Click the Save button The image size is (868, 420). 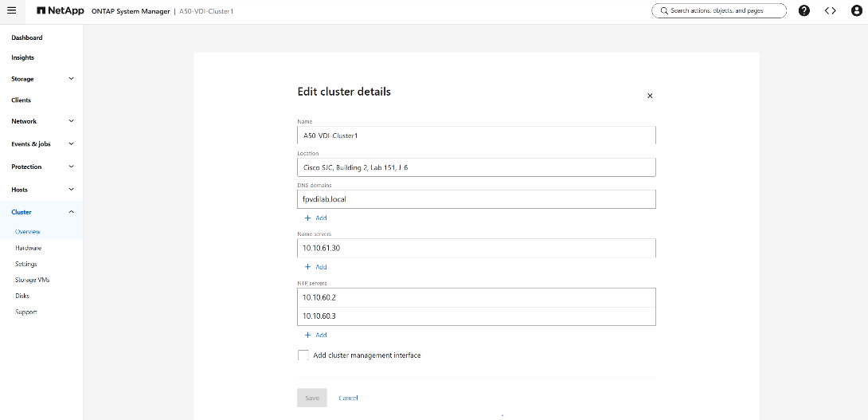pos(311,398)
